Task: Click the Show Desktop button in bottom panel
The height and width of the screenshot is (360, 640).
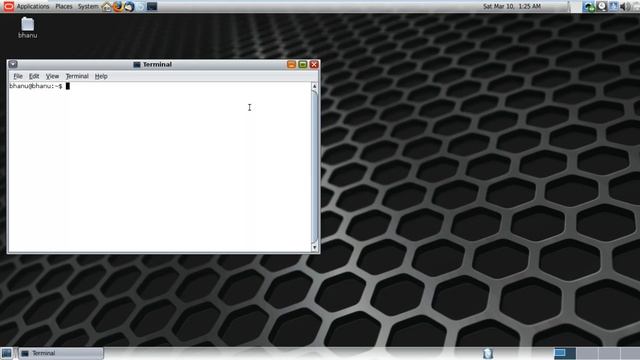Action: click(7, 353)
